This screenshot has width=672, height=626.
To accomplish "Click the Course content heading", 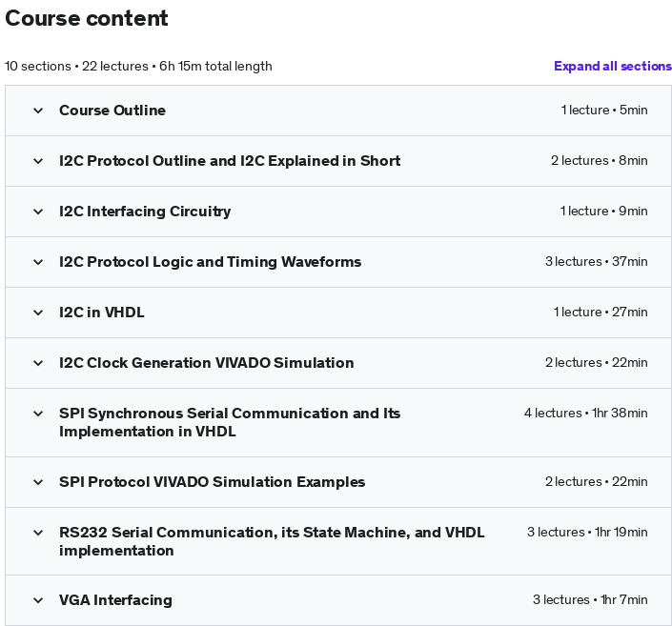I will pos(87,18).
